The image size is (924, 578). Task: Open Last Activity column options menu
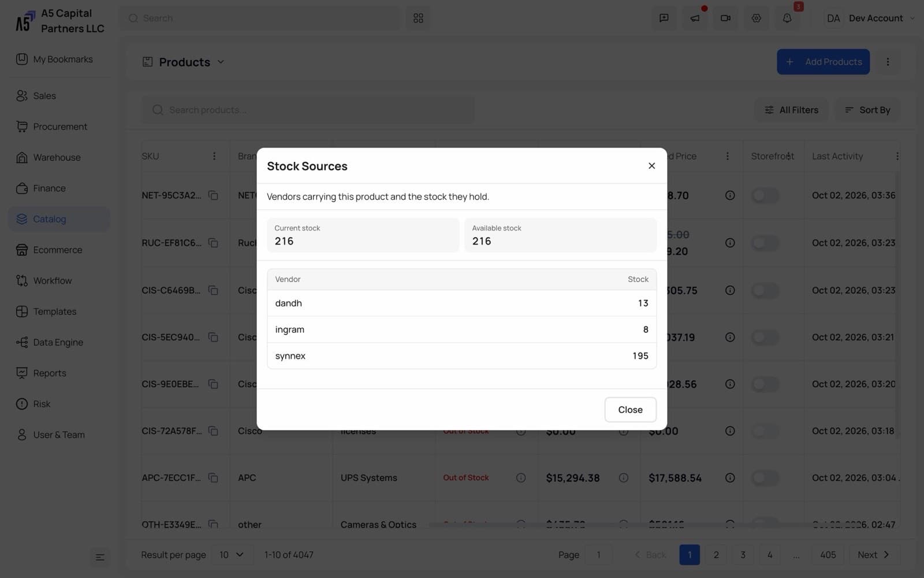[897, 156]
